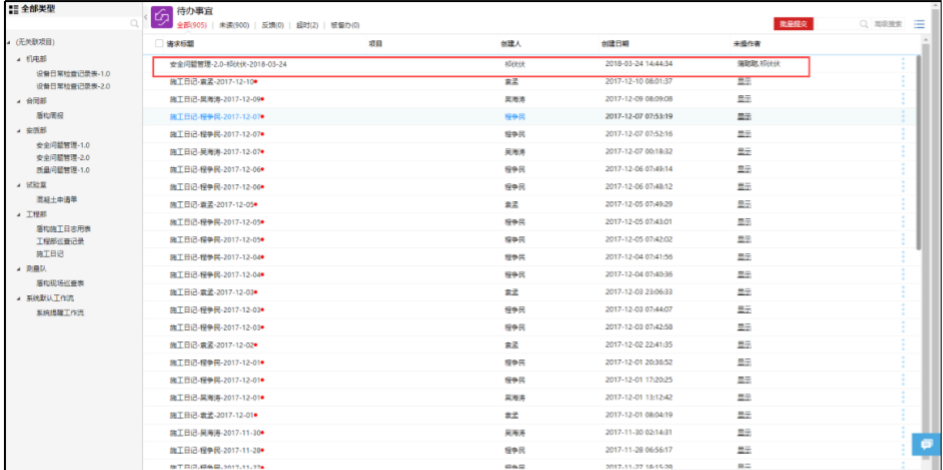Click the magnifier icon beside 高级搜索
Image resolution: width=943 pixels, height=470 pixels.
(864, 24)
